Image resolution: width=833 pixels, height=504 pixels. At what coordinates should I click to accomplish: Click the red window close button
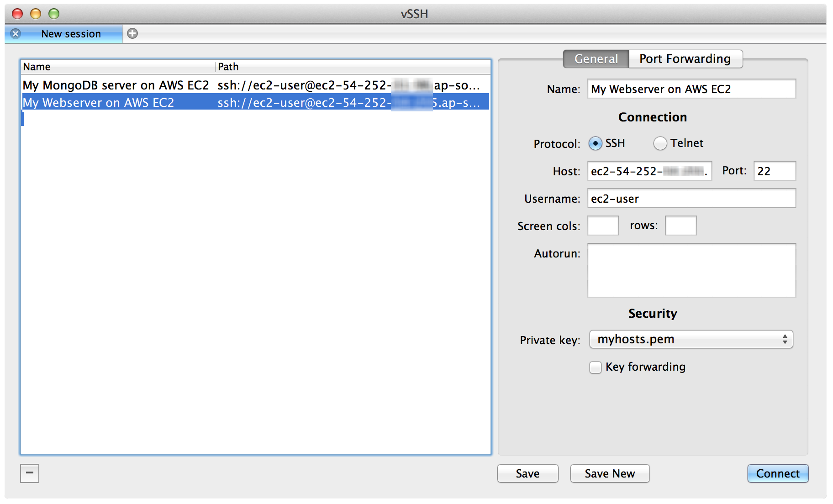point(17,14)
